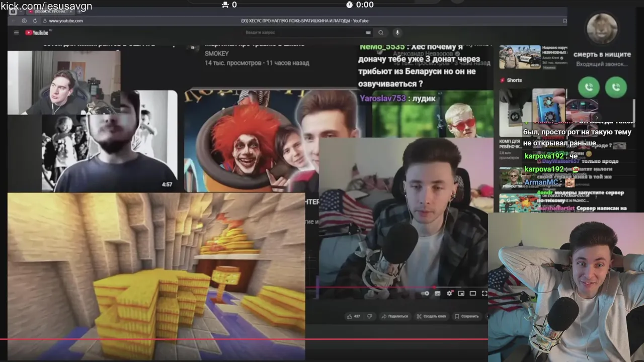The image size is (644, 362).
Task: Go to the YouTube home logo
Action: [x=37, y=33]
